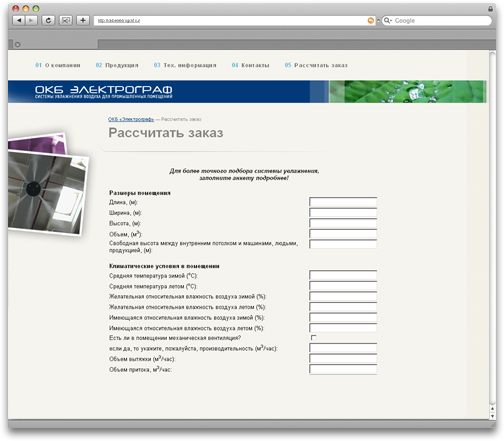
Task: Go to '04 Контакты' page
Action: point(250,65)
